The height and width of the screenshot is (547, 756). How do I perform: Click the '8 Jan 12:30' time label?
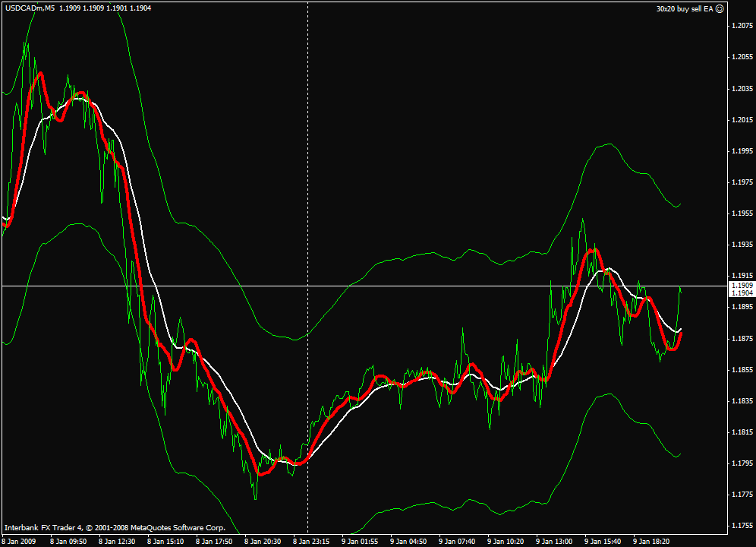tap(117, 542)
